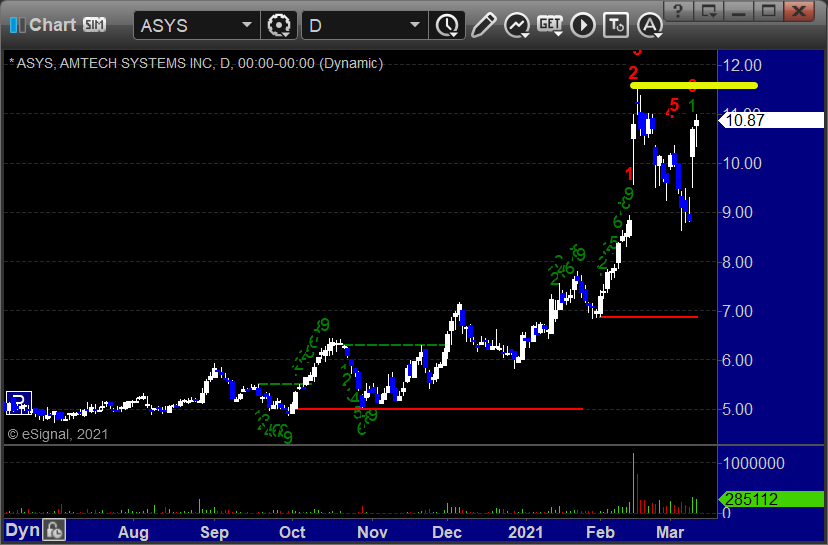Click the 2021 label on time axis

click(525, 532)
